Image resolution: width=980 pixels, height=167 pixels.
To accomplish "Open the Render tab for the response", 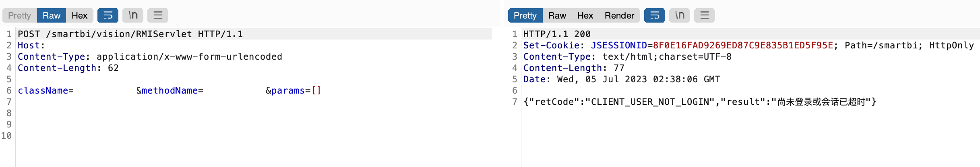I will tap(619, 15).
